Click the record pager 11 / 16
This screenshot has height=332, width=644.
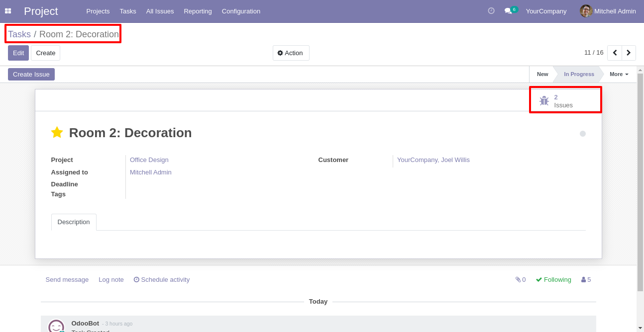coord(594,52)
